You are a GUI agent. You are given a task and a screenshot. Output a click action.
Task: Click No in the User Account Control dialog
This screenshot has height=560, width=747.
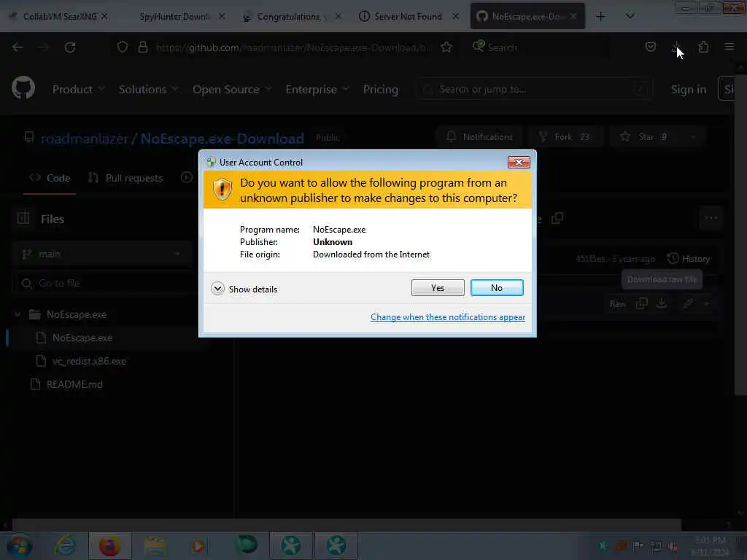[x=497, y=287]
